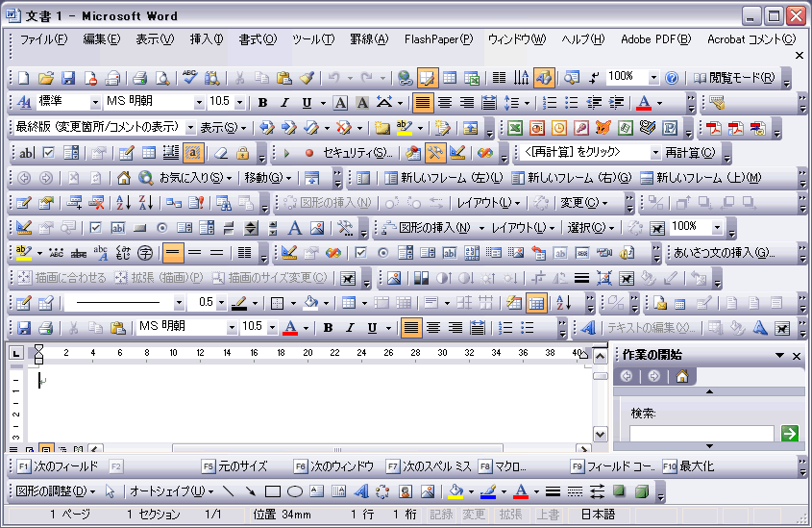Toggle left alignment in the Formatting toolbar

coord(423,103)
